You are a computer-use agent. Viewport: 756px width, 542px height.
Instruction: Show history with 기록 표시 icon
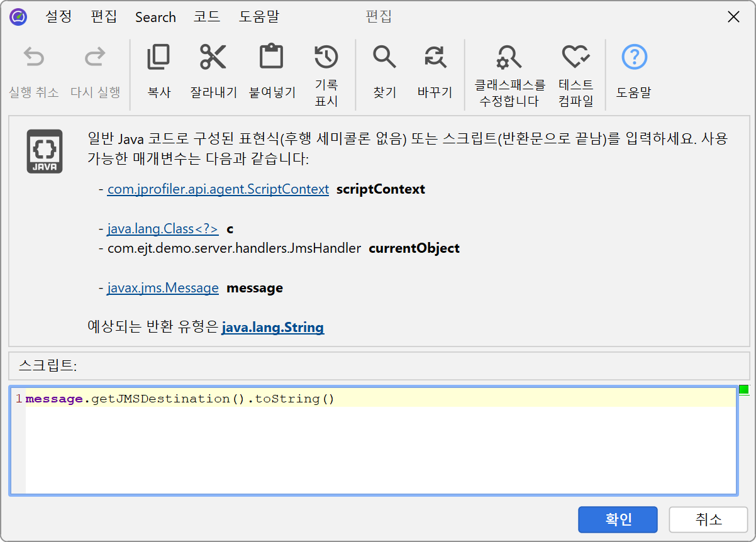[x=326, y=57]
